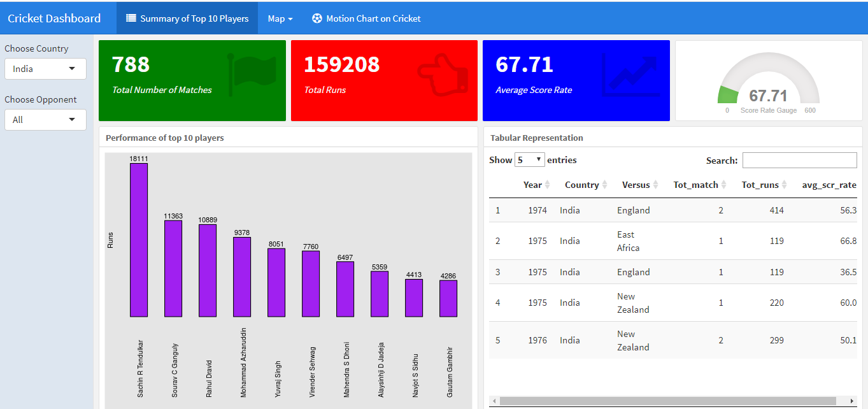Click '299' Tot_runs cell

776,340
